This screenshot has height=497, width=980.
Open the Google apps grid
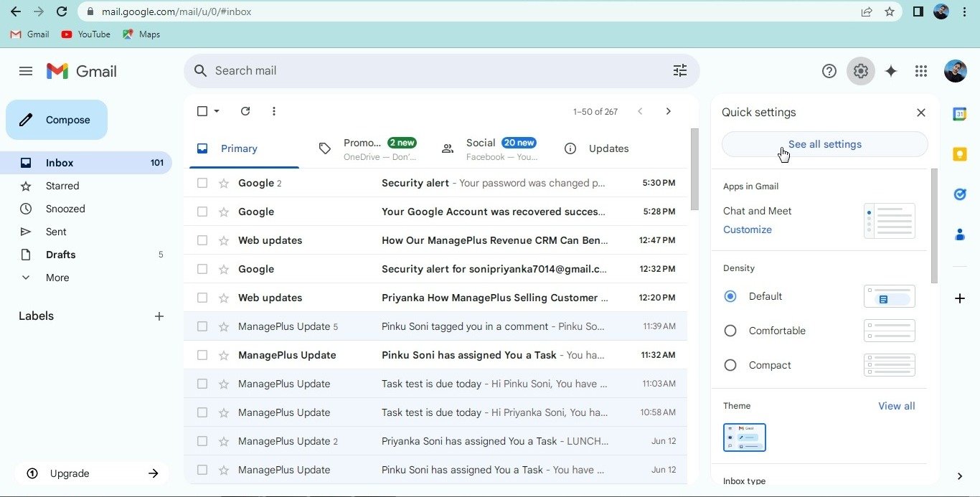921,71
